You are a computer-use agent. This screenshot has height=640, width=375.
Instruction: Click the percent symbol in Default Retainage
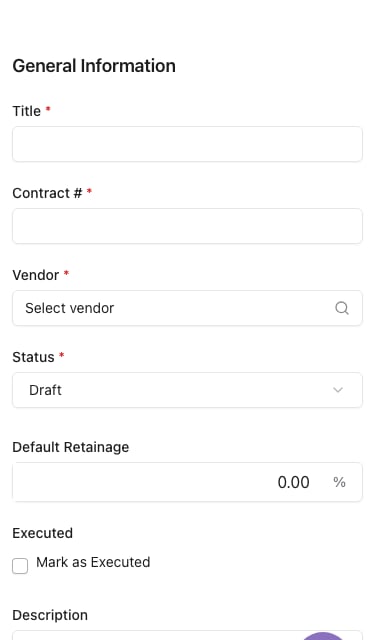(339, 482)
